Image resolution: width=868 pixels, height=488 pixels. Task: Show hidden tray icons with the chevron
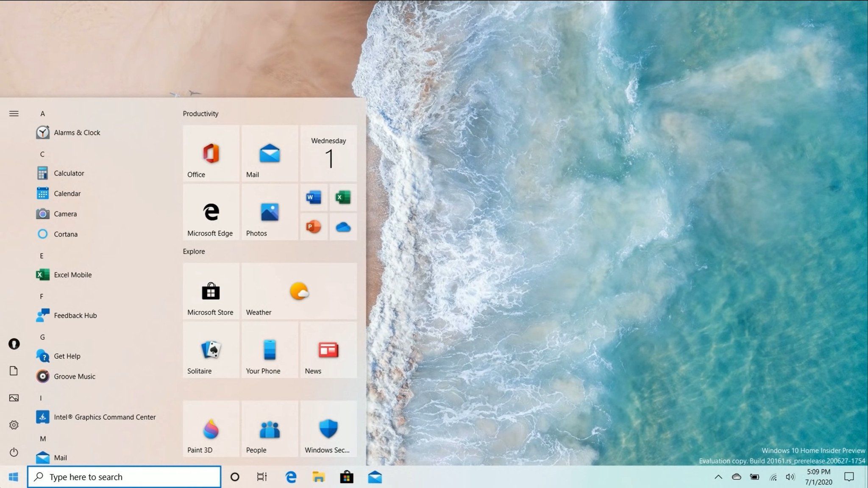(719, 477)
